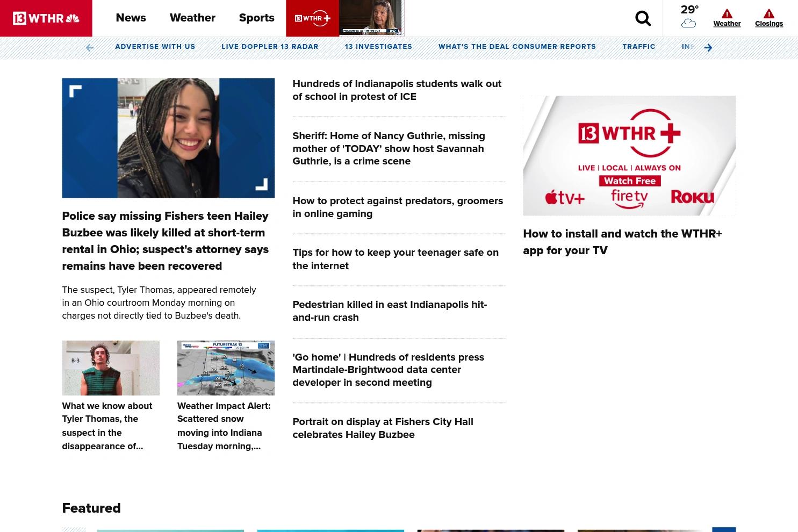The height and width of the screenshot is (532, 798).
Task: Open the cloudy 29° weather icon
Action: (688, 23)
